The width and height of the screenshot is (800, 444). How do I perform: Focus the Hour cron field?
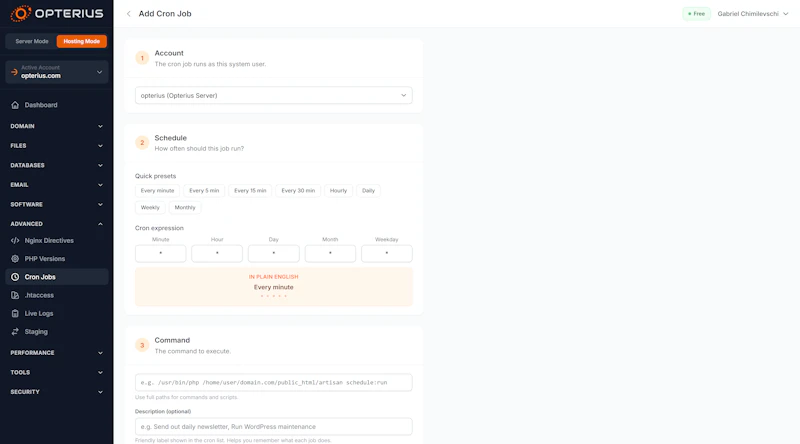coord(217,254)
